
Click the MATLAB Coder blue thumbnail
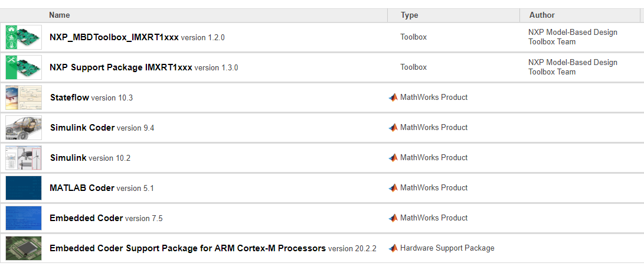(x=24, y=188)
